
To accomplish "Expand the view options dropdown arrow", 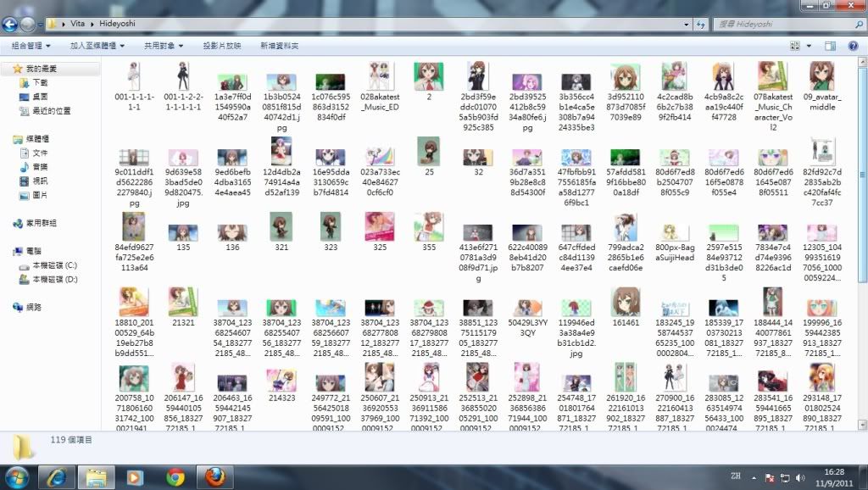I will 809,46.
